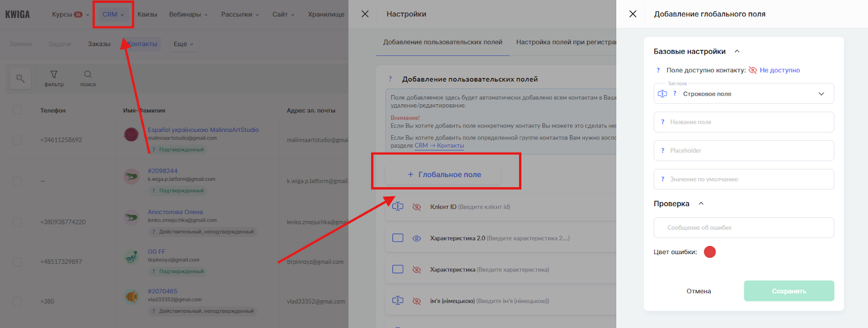
Task: Collapse the Базовые настройки section
Action: click(x=737, y=52)
